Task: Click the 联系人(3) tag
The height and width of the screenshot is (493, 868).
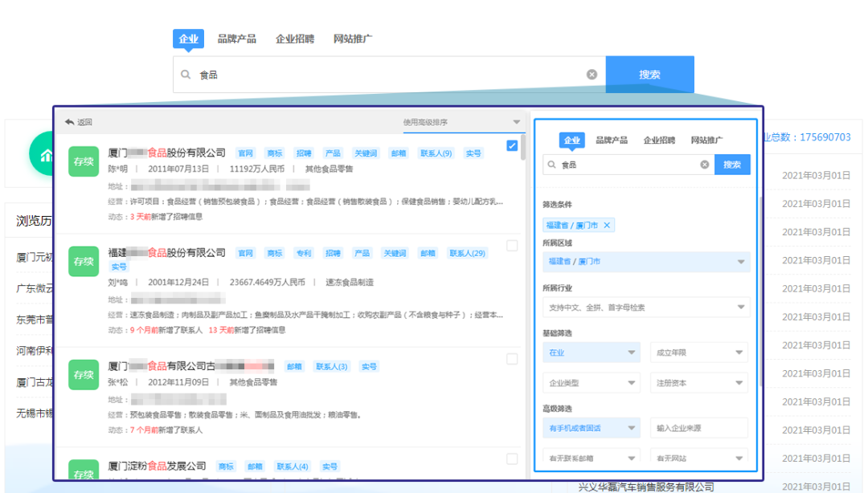Action: (x=332, y=366)
